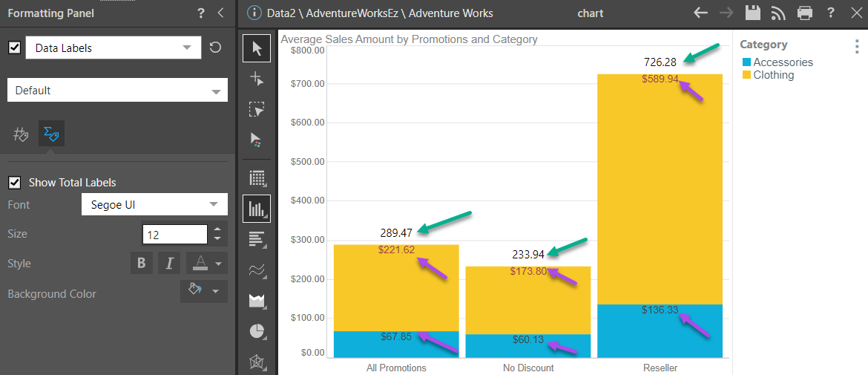Screen dimensions: 868x375
Task: Switch to the value labels tab
Action: (21, 134)
